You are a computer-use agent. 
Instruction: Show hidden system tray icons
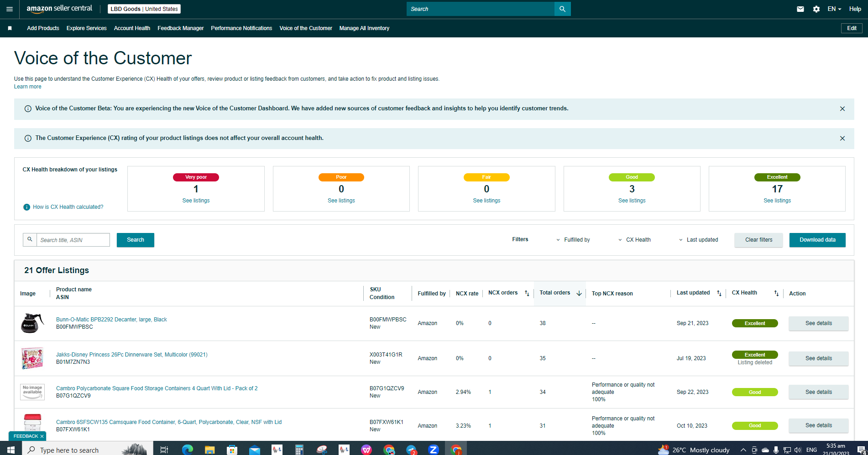[743, 450]
